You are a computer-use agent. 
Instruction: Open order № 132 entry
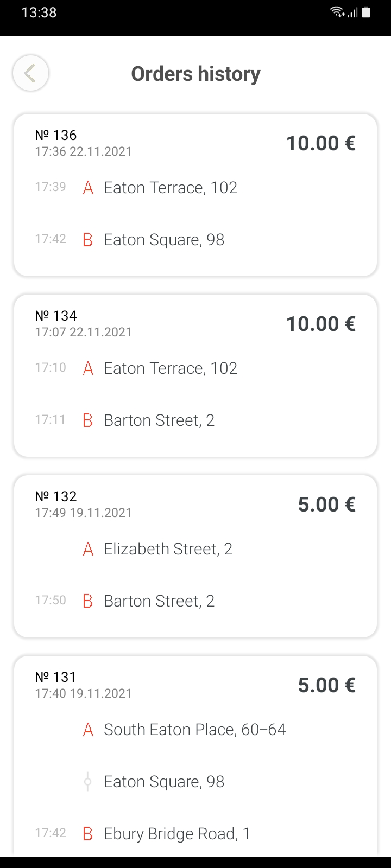click(195, 557)
